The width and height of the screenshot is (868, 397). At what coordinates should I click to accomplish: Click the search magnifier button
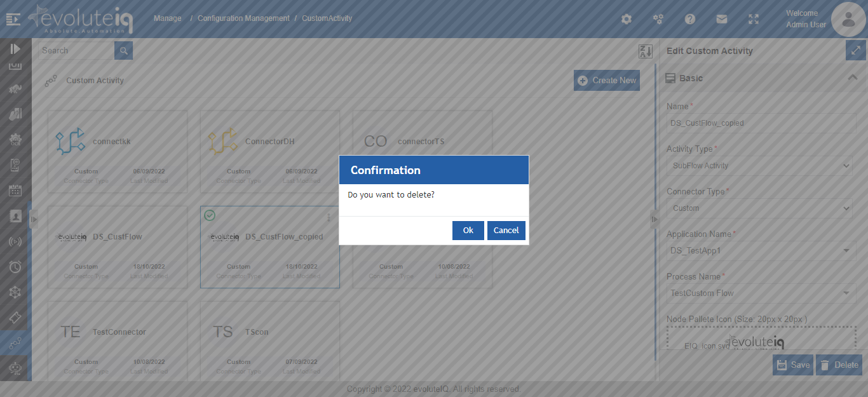coord(123,50)
